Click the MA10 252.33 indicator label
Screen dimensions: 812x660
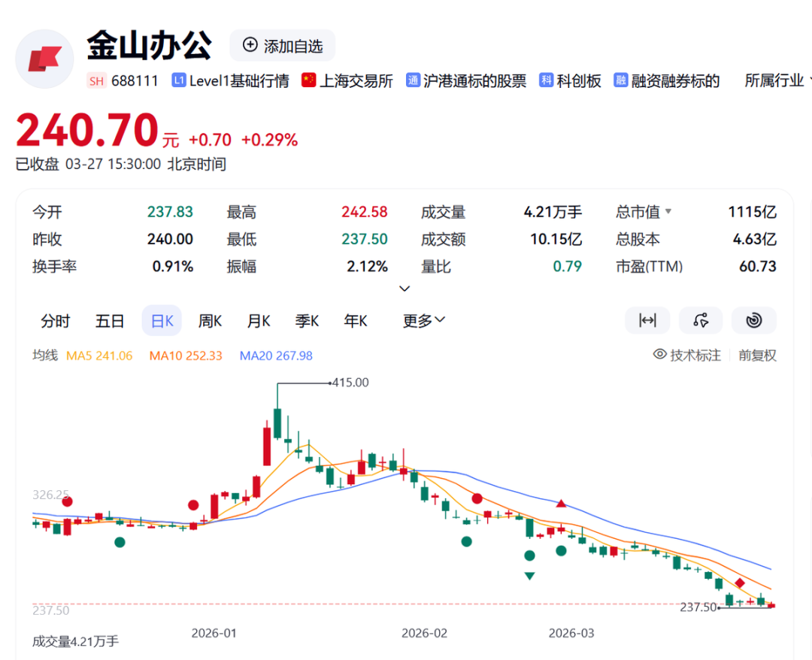[186, 356]
